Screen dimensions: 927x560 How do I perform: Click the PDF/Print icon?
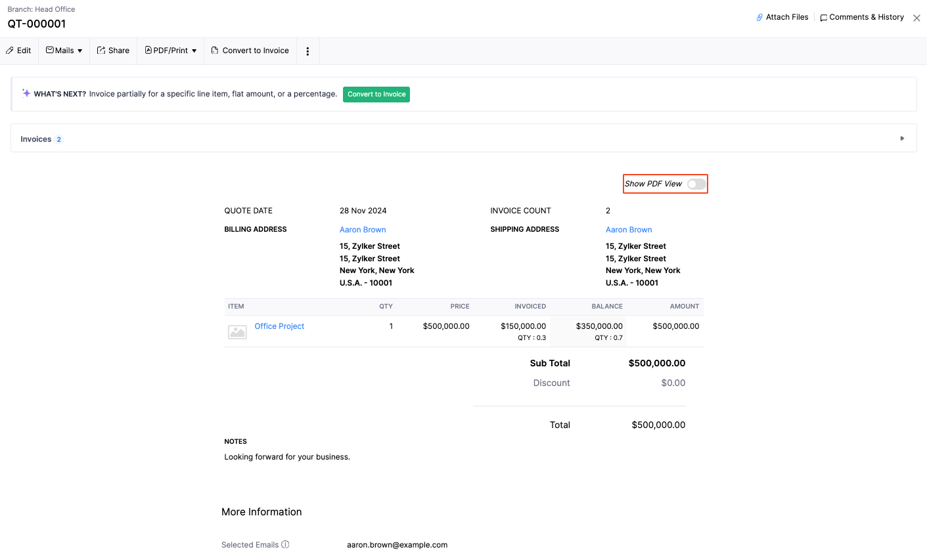(x=149, y=50)
